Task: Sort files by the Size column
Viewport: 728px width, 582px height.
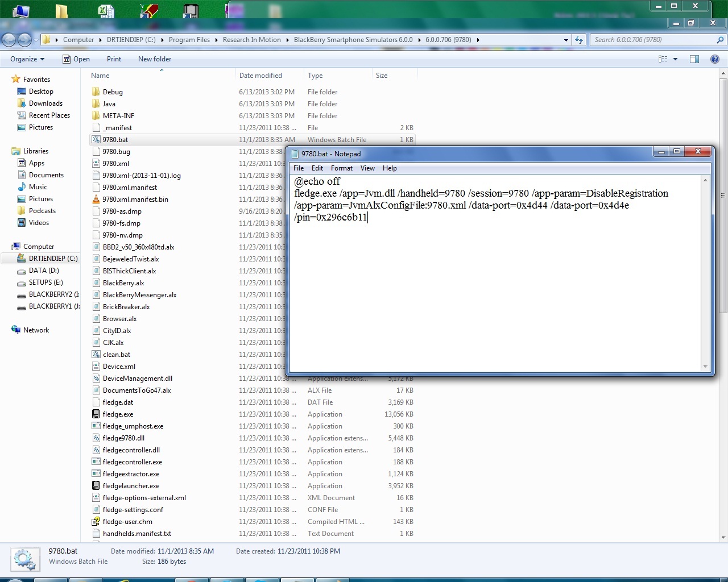Action: (395, 76)
